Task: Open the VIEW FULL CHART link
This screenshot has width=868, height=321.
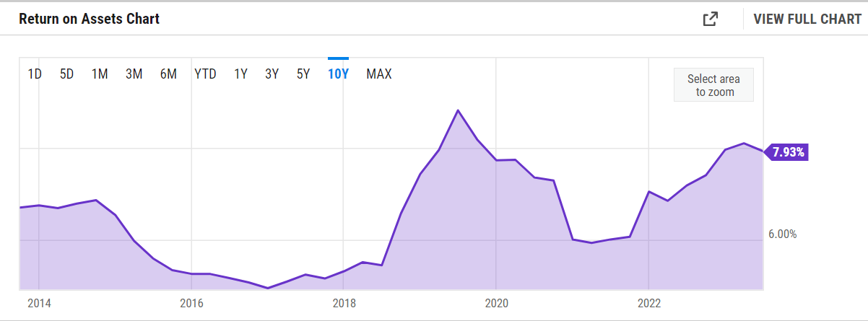Action: click(807, 19)
